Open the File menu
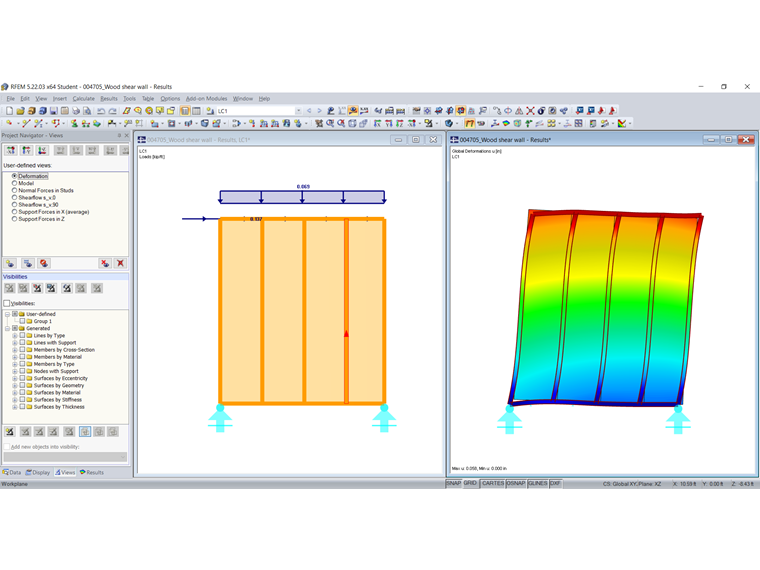The height and width of the screenshot is (570, 760). 11,99
